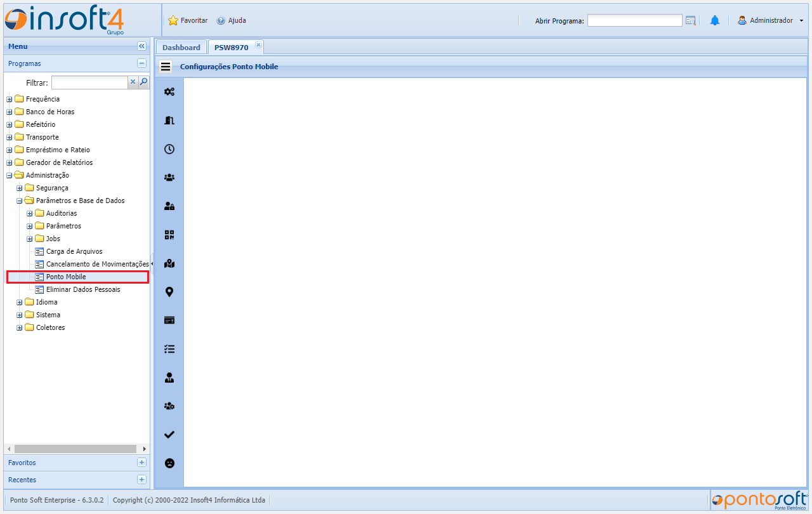Click the sad face icon
This screenshot has width=812, height=514.
[169, 463]
